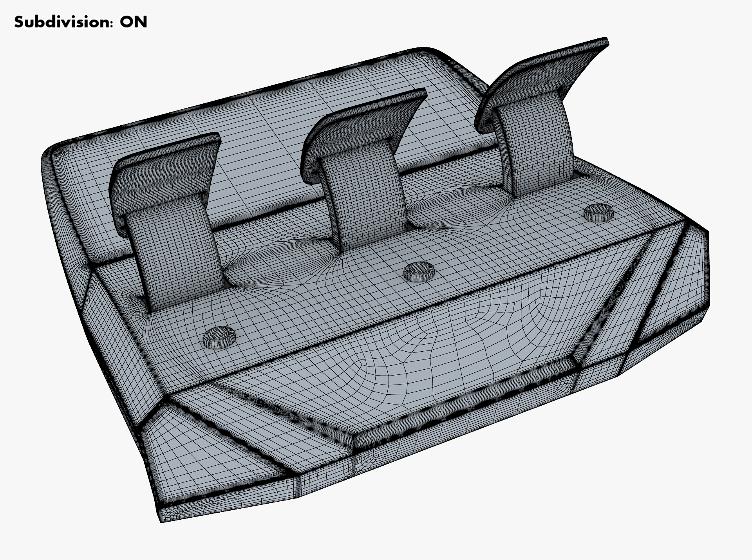The width and height of the screenshot is (752, 560).
Task: Click the word 'Subdivision' in the top-left label
Action: point(61,22)
